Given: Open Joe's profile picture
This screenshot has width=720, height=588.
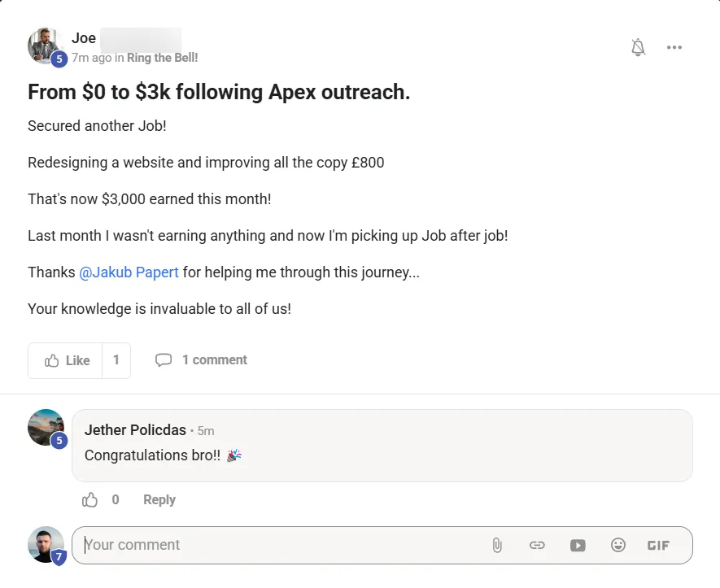Looking at the screenshot, I should point(46,46).
